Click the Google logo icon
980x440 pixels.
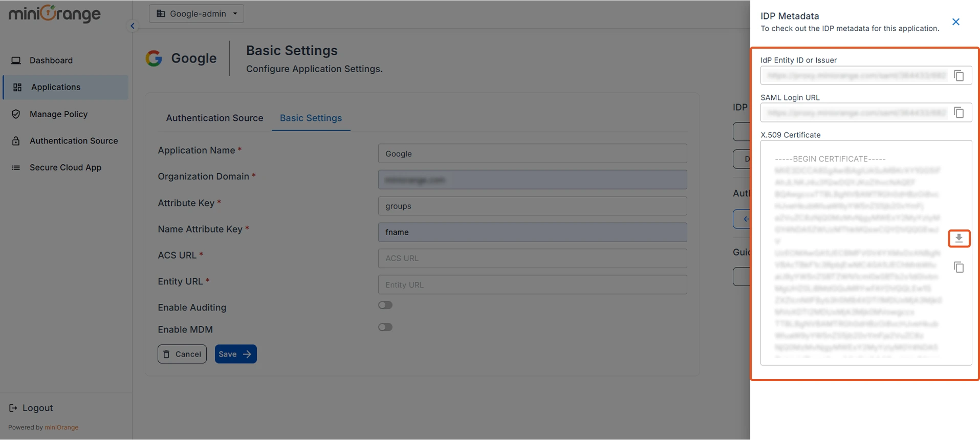[154, 58]
